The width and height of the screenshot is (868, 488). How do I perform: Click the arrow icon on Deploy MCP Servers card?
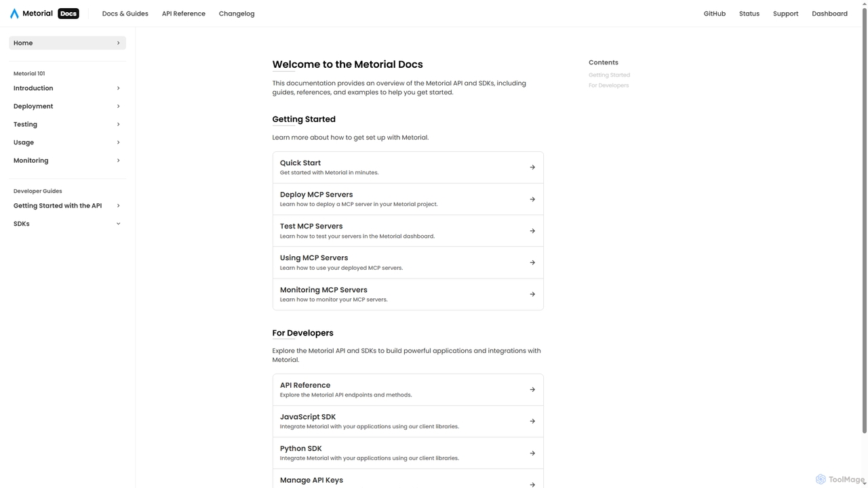(x=532, y=199)
